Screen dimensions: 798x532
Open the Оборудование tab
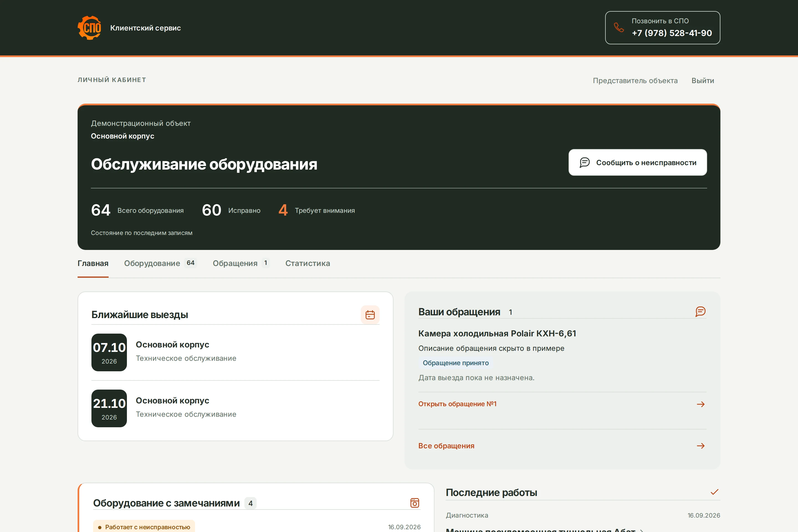(160, 263)
